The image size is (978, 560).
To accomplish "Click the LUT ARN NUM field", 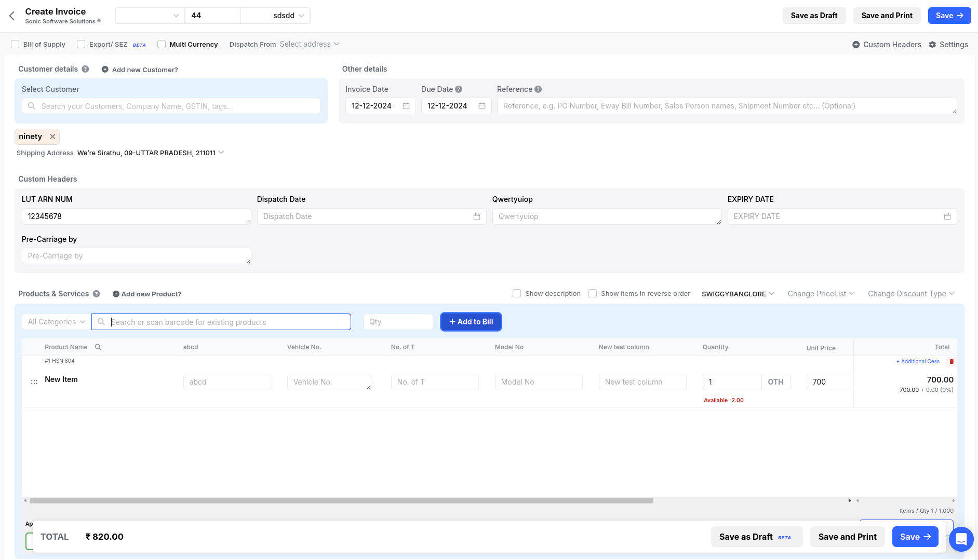I will click(136, 216).
